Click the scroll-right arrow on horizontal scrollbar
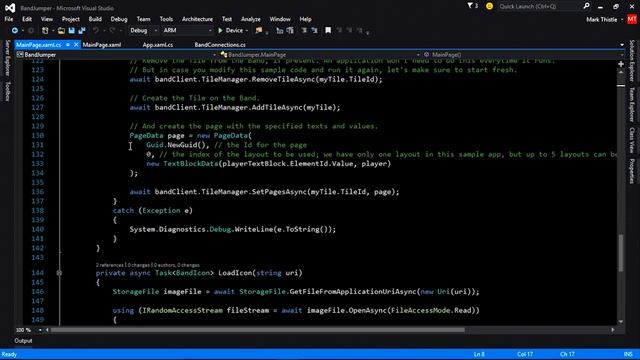640x360 pixels. pyautogui.click(x=613, y=330)
